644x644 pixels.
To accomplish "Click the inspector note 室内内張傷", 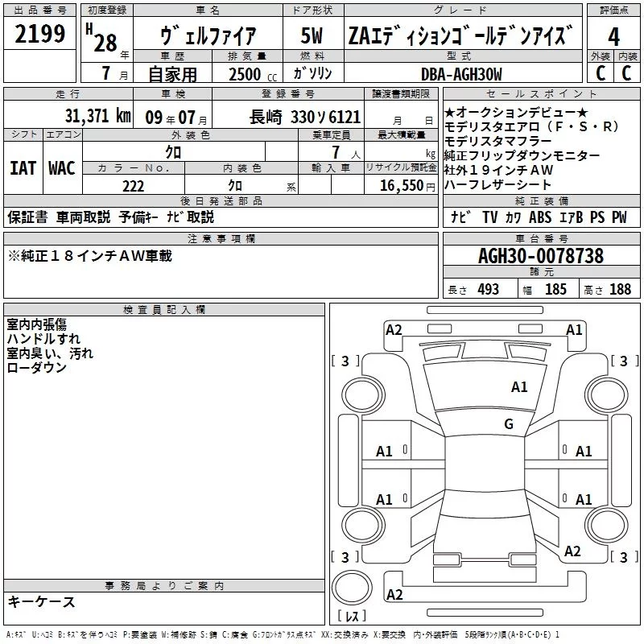I will [x=36, y=324].
